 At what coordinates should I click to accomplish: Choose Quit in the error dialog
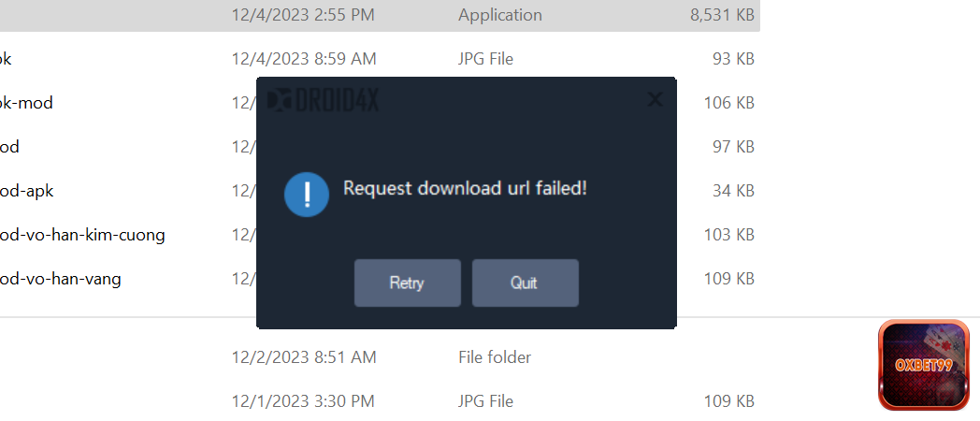tap(525, 283)
